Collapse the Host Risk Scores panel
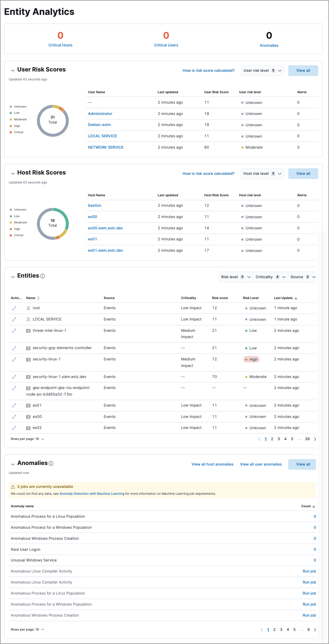 tap(13, 173)
